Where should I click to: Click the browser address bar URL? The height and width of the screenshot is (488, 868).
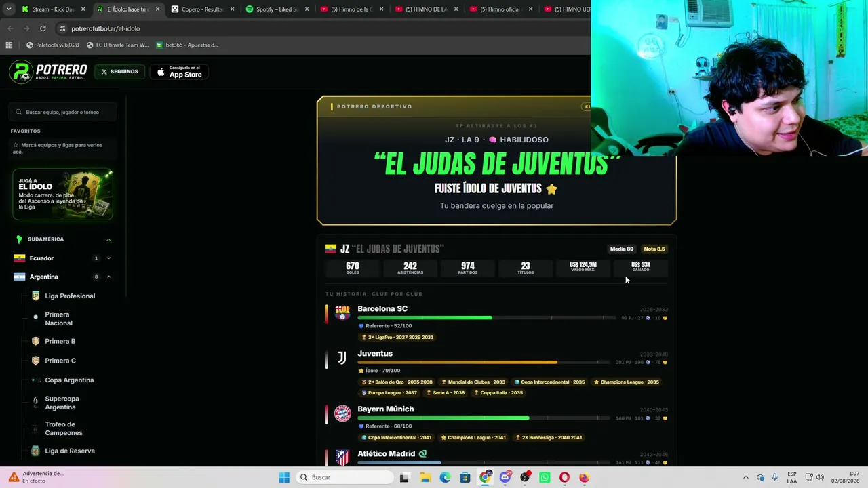point(105,28)
